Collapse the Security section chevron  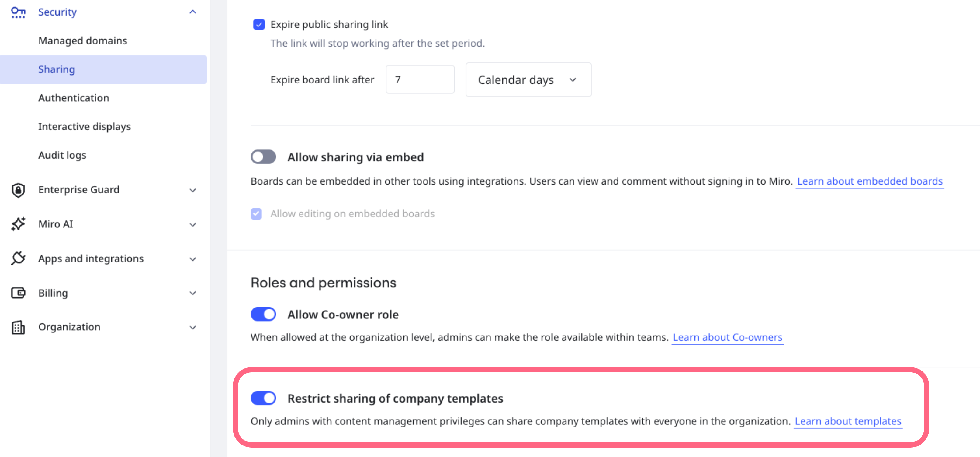coord(192,12)
